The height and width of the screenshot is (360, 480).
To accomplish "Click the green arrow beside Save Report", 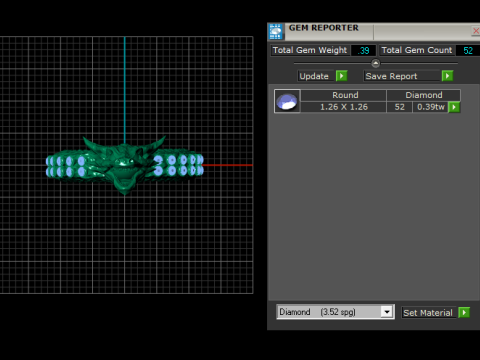I will coord(447,76).
